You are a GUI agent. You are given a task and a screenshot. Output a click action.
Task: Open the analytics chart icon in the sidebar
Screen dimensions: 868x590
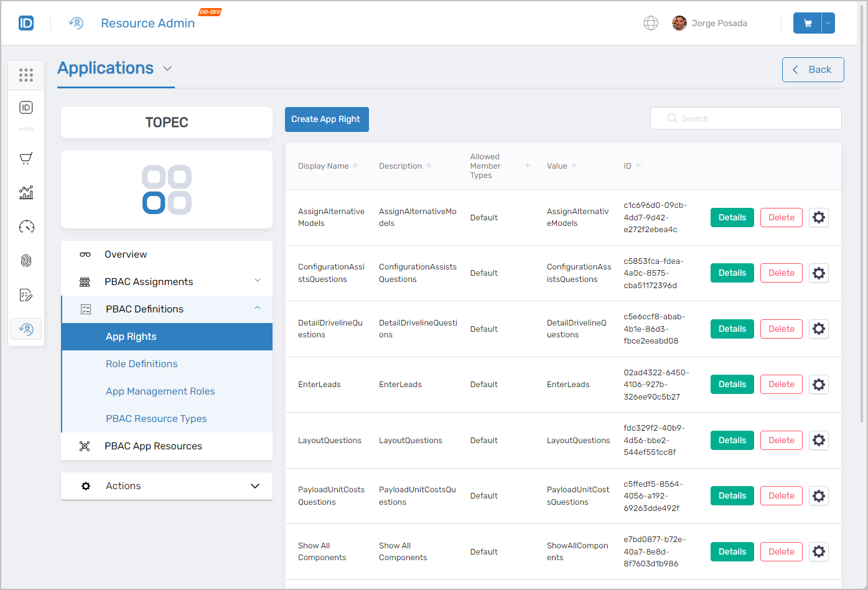click(26, 192)
